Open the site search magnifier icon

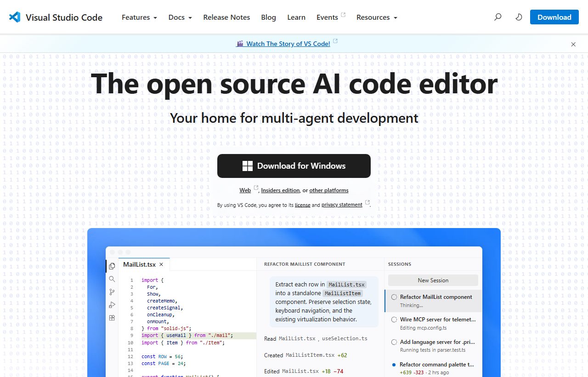pyautogui.click(x=498, y=17)
